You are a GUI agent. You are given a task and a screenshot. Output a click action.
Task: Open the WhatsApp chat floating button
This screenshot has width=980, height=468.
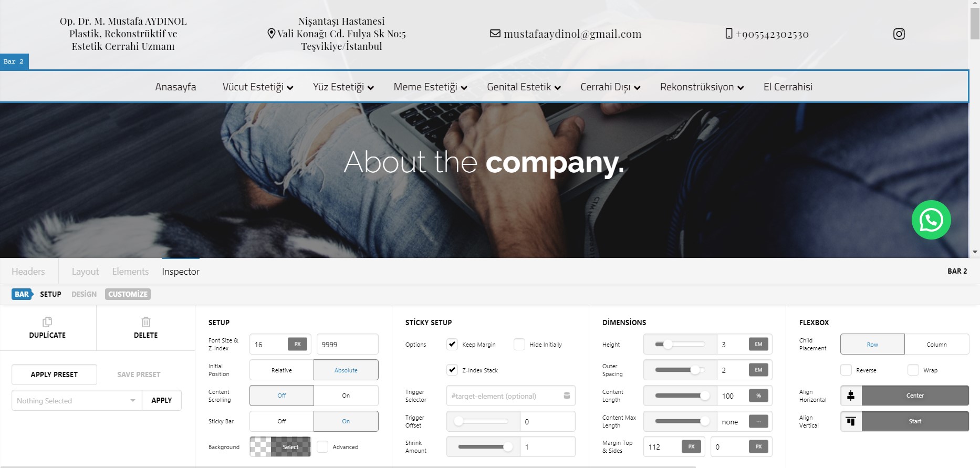(931, 220)
